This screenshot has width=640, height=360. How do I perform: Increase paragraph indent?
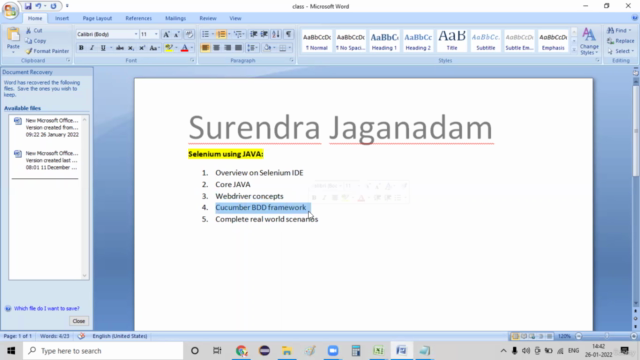[x=264, y=34]
